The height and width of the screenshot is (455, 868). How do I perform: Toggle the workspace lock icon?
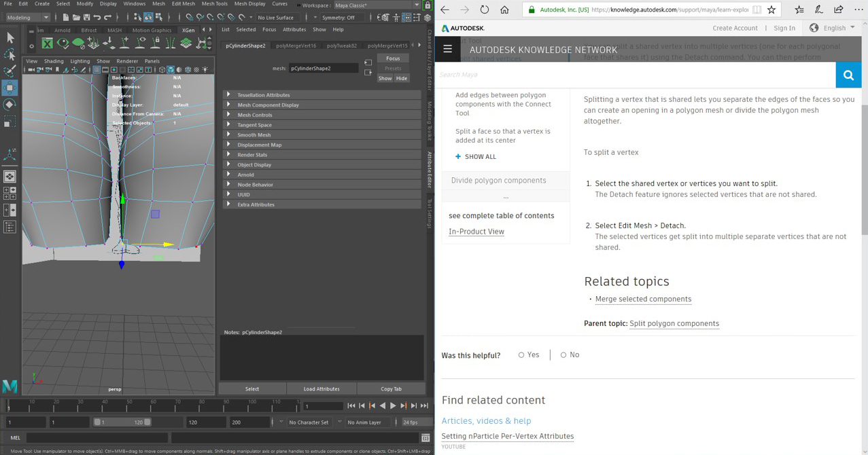click(x=428, y=5)
